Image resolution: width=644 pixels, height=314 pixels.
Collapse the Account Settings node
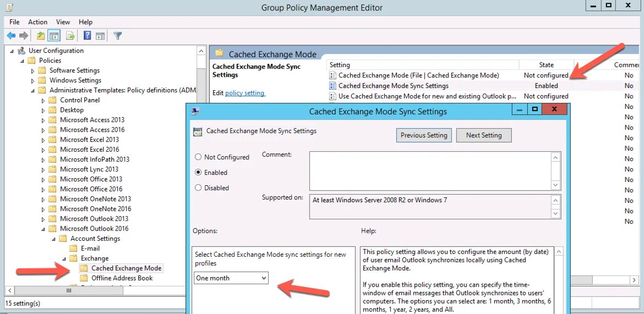[x=54, y=239]
